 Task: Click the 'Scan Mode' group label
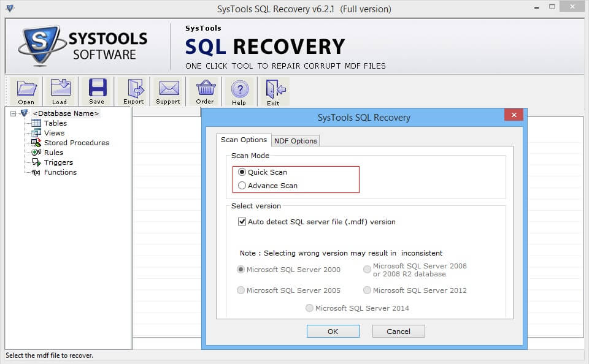[x=250, y=156]
